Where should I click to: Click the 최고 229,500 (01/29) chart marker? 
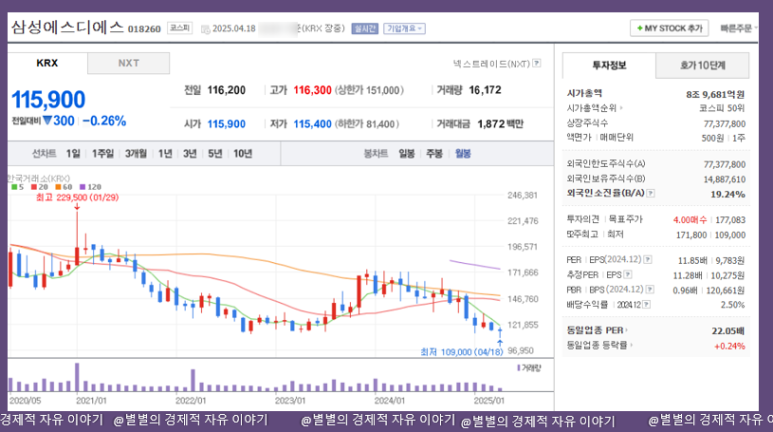(x=77, y=197)
